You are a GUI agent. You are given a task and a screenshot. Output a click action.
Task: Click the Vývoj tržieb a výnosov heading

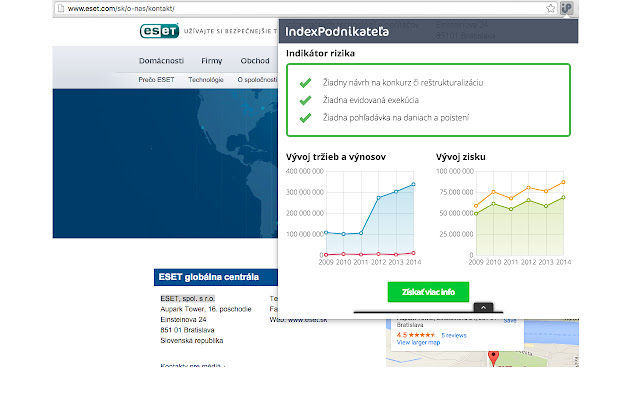[336, 157]
